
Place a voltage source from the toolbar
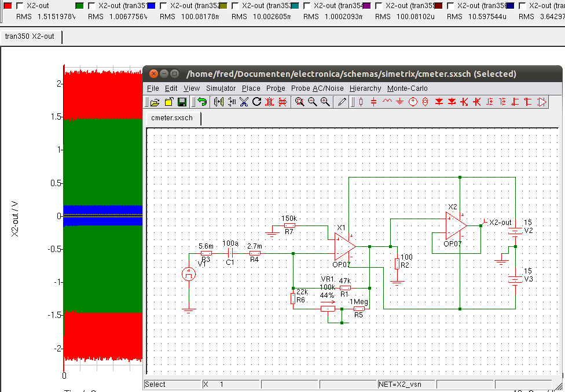pyautogui.click(x=413, y=102)
